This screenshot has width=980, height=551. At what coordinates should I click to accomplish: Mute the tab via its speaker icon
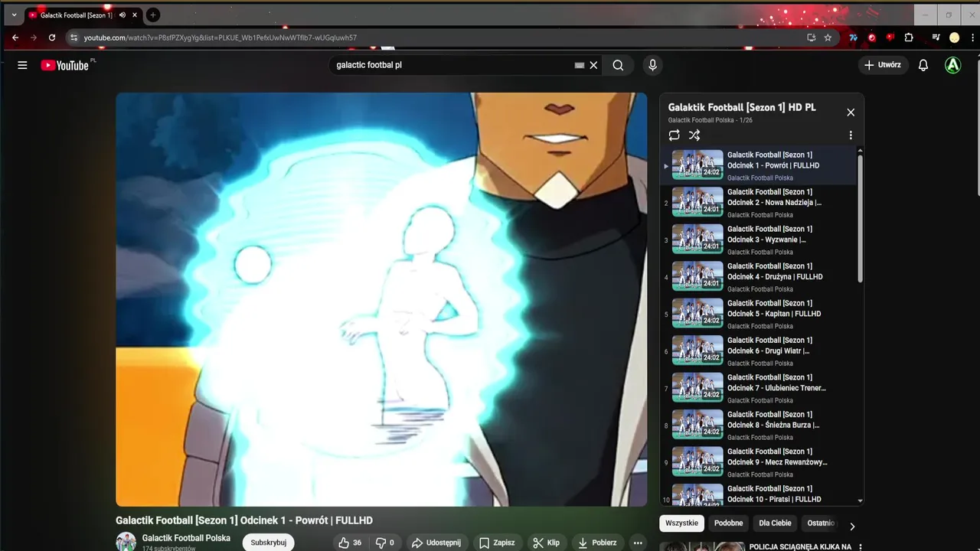pyautogui.click(x=122, y=15)
